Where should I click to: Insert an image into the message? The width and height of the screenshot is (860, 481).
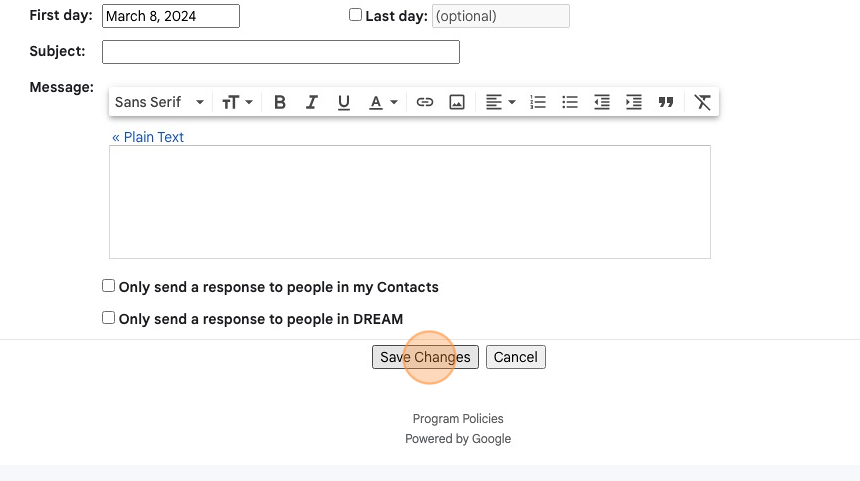pos(456,102)
